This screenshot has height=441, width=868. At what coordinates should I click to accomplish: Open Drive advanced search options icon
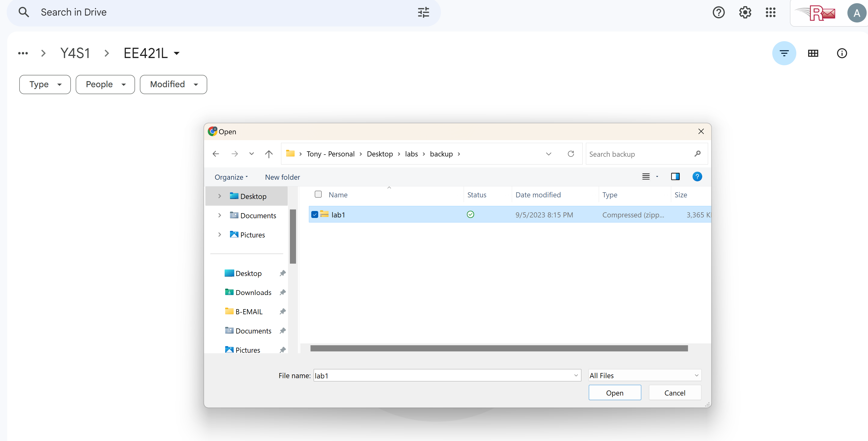tap(423, 13)
